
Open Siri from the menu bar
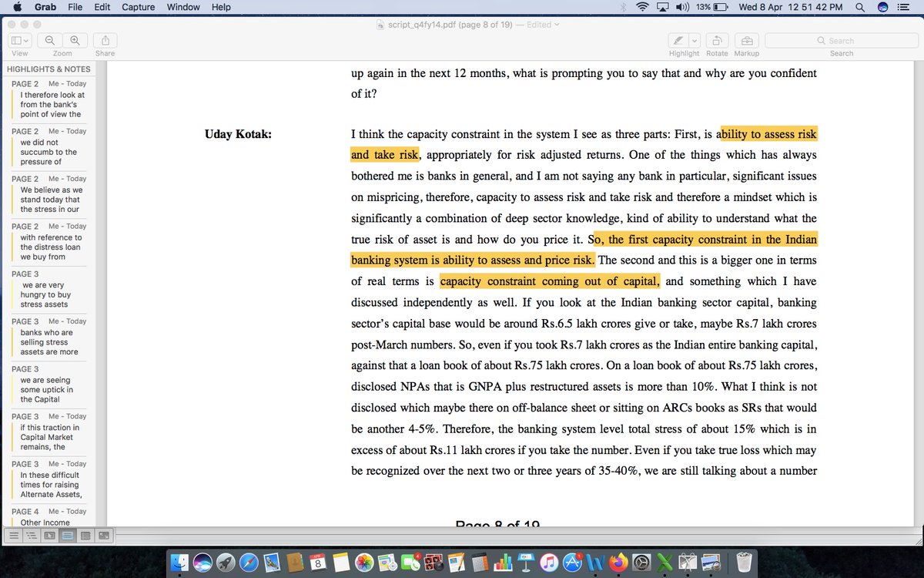coord(883,7)
